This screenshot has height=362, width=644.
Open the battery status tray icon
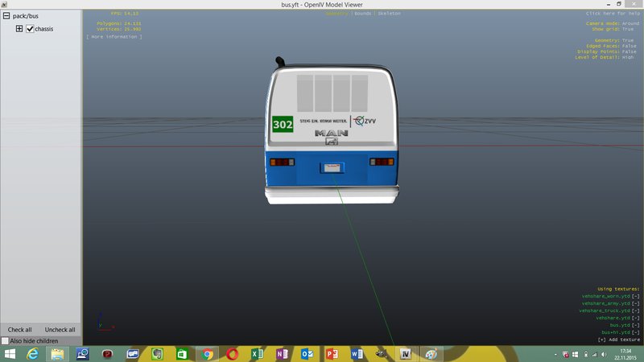coord(586,354)
